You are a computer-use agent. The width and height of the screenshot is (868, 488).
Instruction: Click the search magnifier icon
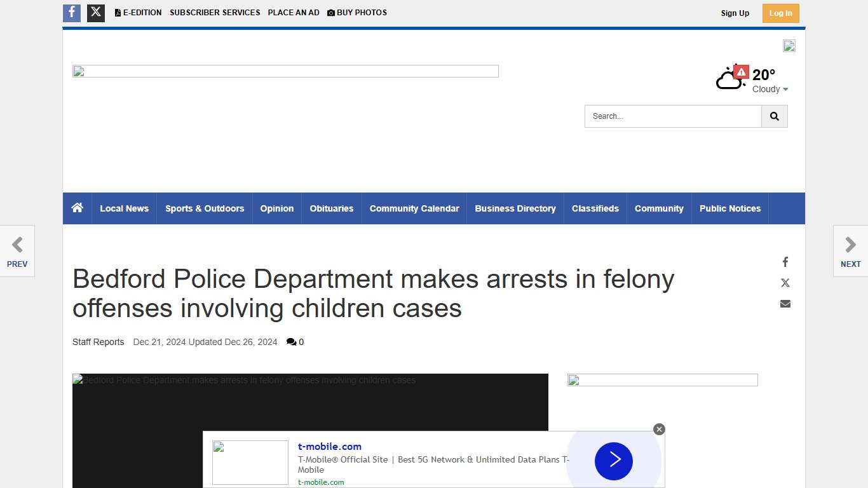pyautogui.click(x=774, y=116)
